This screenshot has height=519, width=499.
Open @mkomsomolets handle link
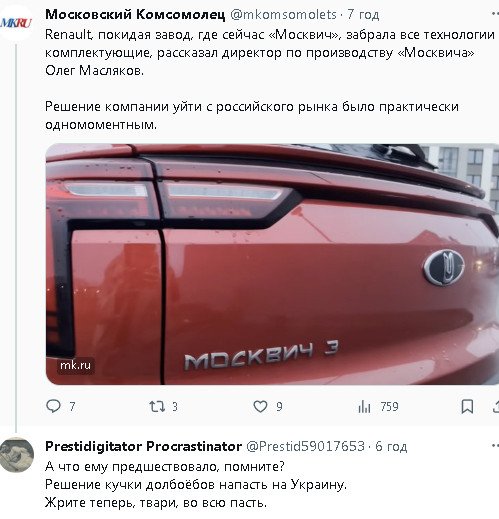coord(283,15)
